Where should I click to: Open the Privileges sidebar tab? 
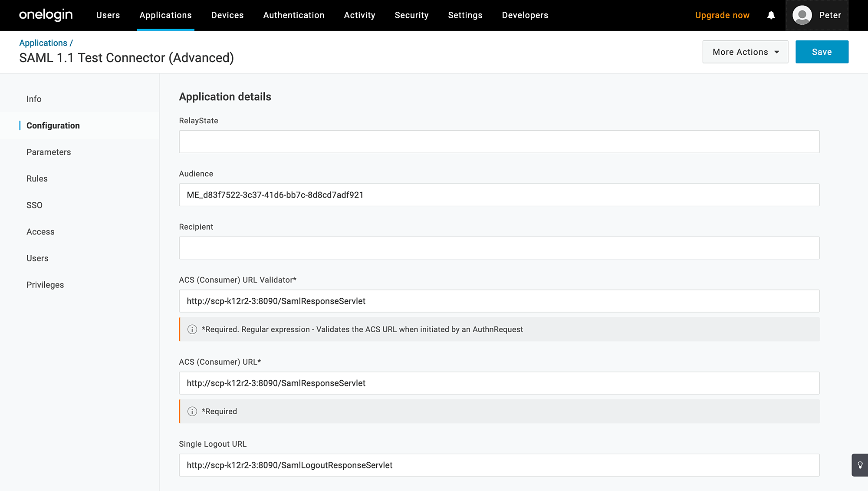45,285
